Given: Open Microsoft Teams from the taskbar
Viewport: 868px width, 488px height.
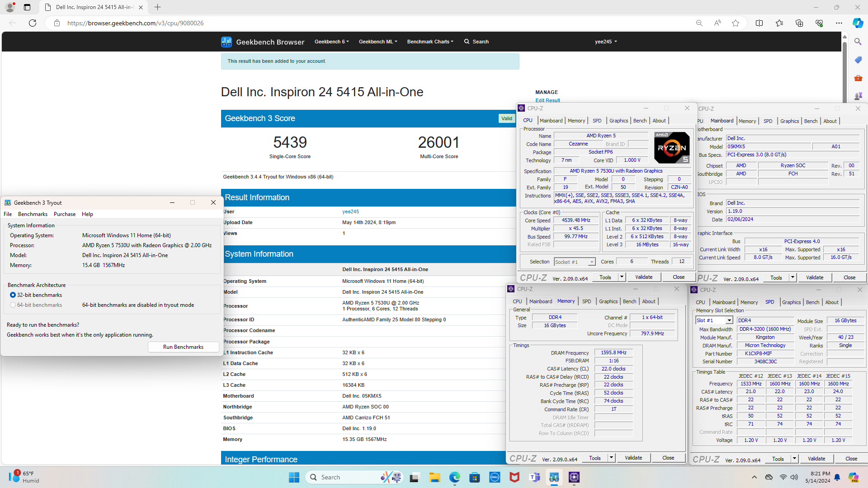Looking at the screenshot, I should (534, 477).
